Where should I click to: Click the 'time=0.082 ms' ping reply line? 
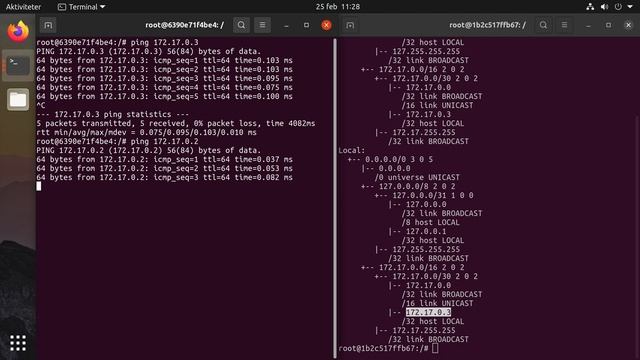[164, 177]
